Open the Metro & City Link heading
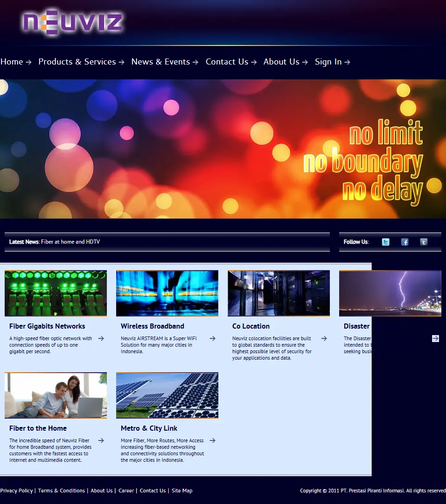 (149, 428)
